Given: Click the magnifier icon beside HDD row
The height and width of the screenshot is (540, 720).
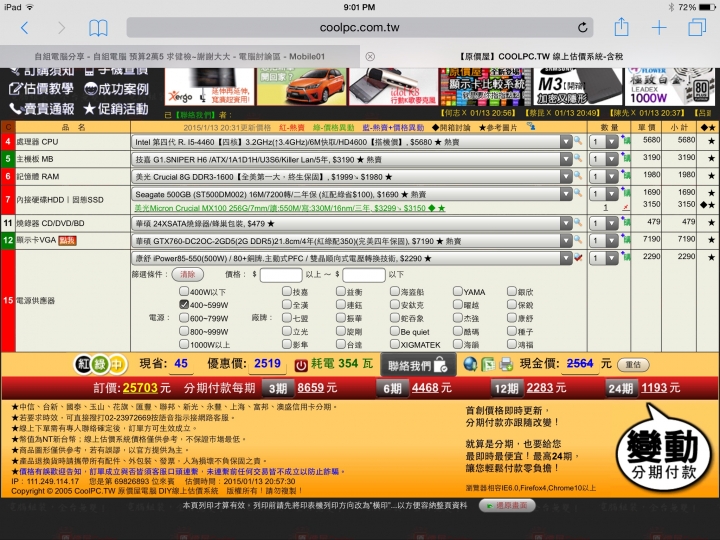Looking at the screenshot, I should click(578, 193).
